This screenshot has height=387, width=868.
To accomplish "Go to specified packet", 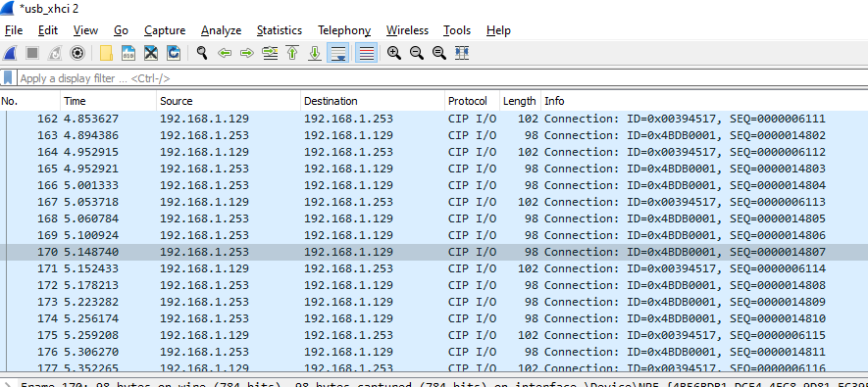I will (x=270, y=53).
